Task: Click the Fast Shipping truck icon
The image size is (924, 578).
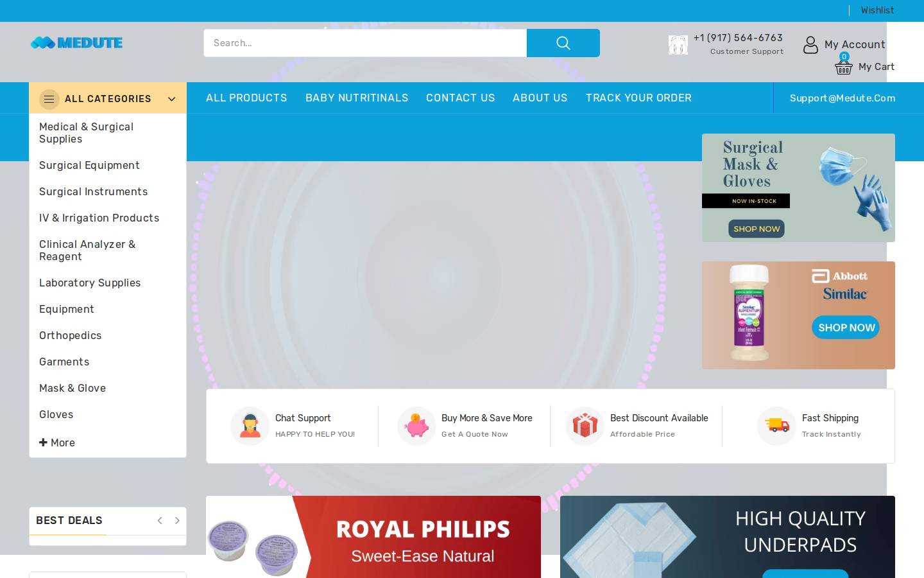Action: click(x=776, y=426)
